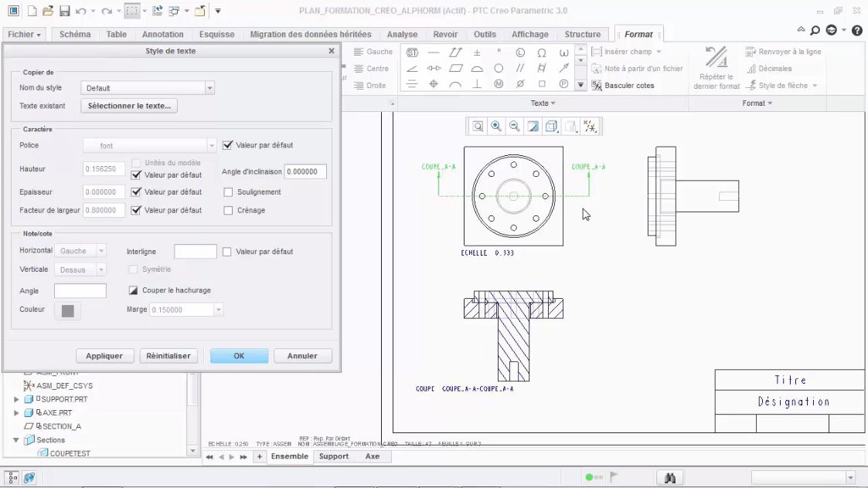Open the Fichier menu

(x=23, y=34)
